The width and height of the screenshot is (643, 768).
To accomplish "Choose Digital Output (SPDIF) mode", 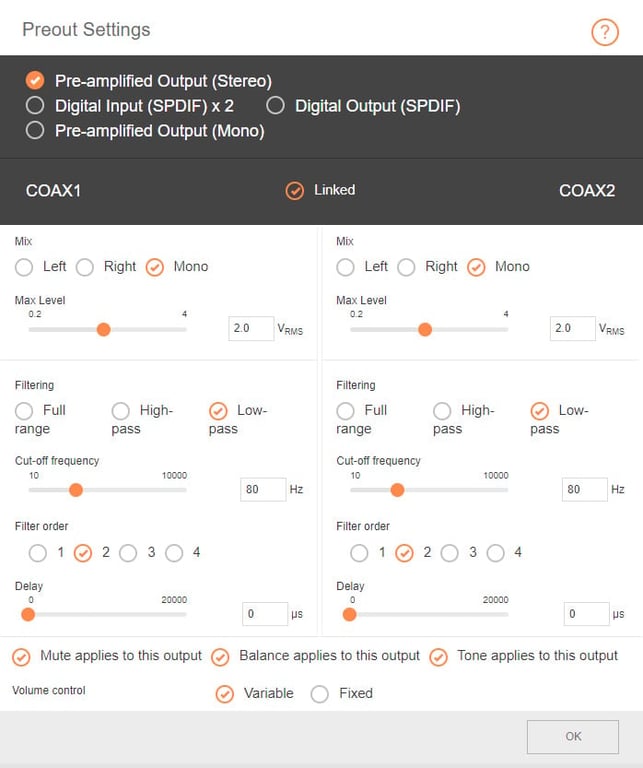I will (x=275, y=105).
